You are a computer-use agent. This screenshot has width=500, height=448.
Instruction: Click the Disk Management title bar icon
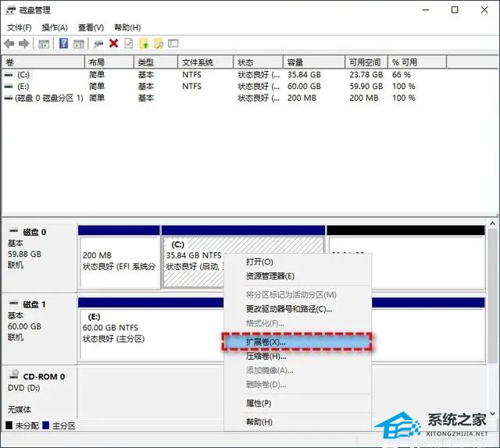point(10,10)
